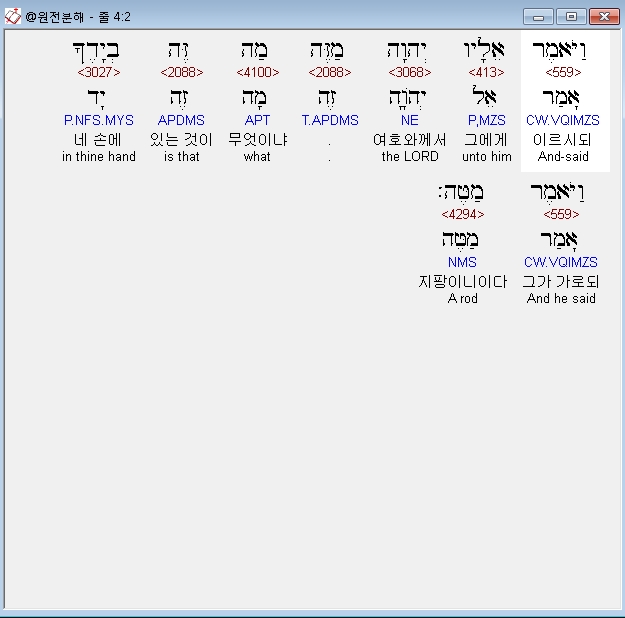Click Hebrew root word above NE
The height and width of the screenshot is (618, 625).
pos(408,98)
